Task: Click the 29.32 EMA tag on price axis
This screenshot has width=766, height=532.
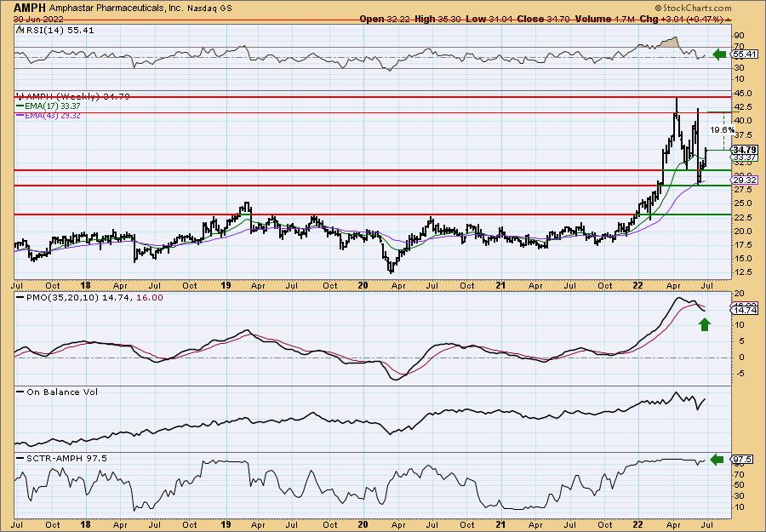Action: [x=745, y=180]
